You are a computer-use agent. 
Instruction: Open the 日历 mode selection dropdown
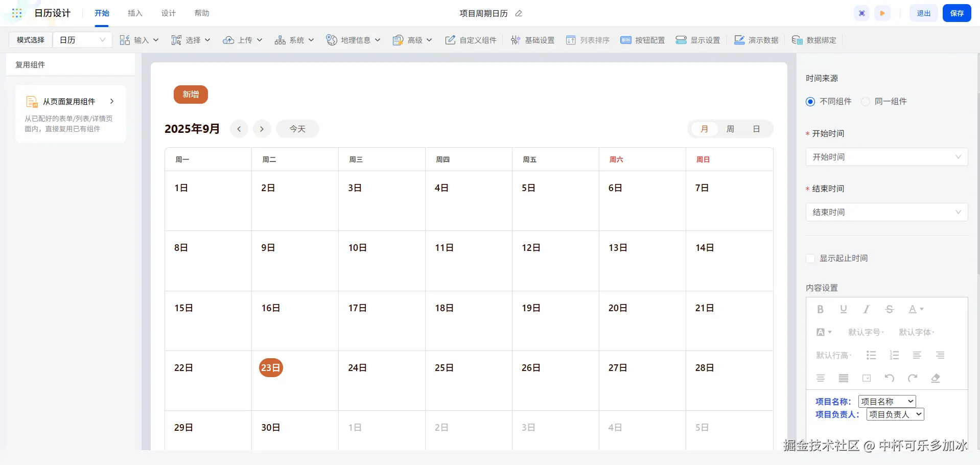(x=82, y=40)
